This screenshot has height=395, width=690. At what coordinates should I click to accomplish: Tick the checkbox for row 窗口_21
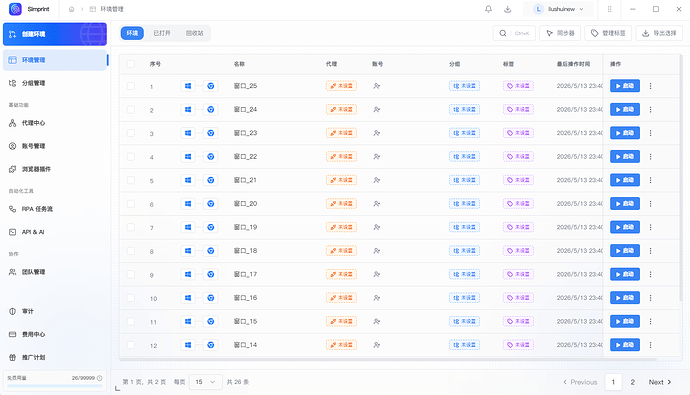tap(131, 180)
